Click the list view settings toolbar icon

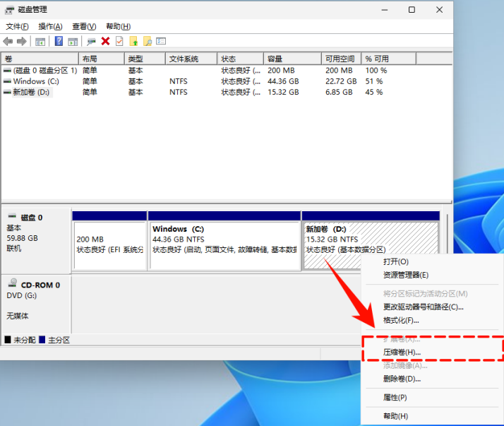pyautogui.click(x=161, y=41)
